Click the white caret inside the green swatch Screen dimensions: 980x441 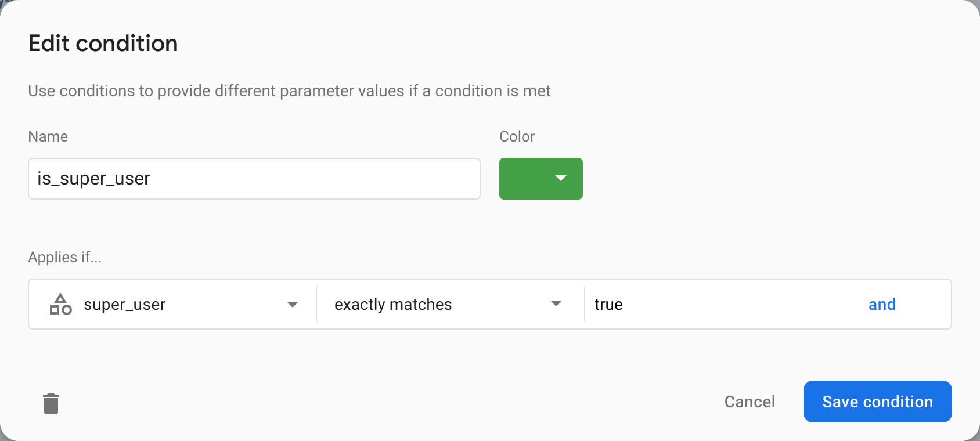[x=559, y=179]
